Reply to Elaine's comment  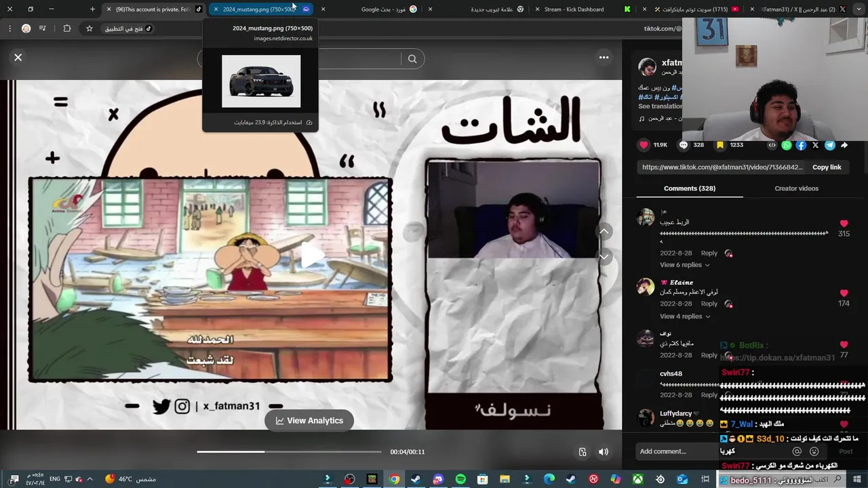tap(709, 304)
